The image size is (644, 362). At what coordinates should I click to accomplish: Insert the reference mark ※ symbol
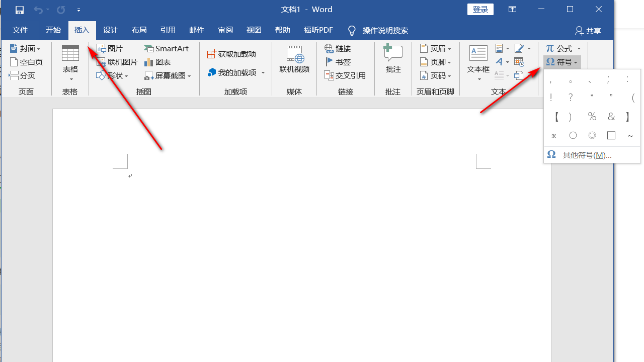pyautogui.click(x=553, y=135)
